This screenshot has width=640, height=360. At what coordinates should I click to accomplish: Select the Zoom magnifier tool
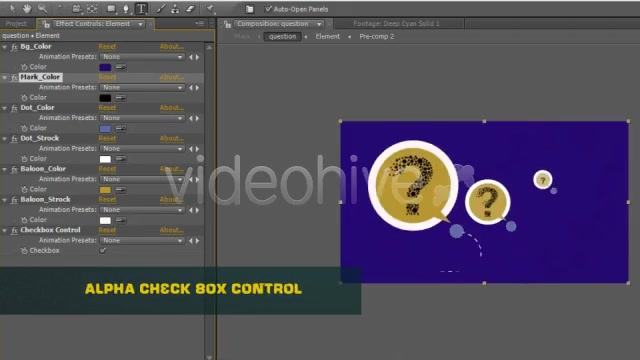[x=42, y=9]
